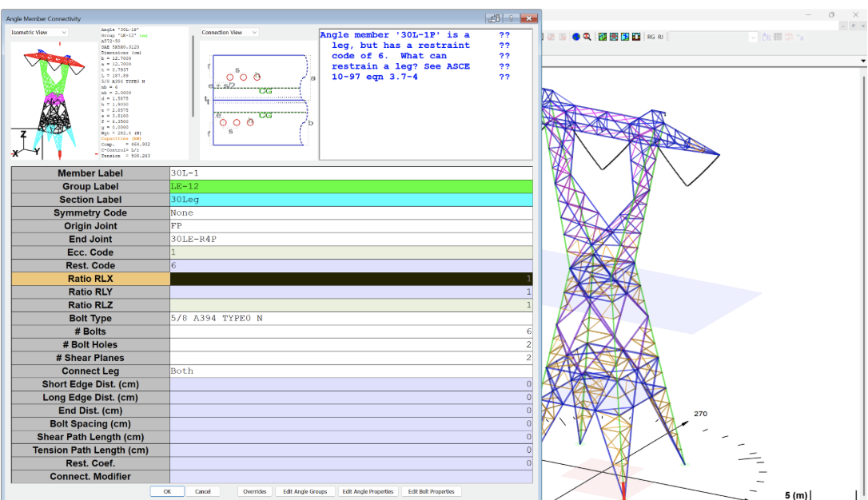Click the red-cross deformed view icon
This screenshot has width=868, height=500.
614,37
